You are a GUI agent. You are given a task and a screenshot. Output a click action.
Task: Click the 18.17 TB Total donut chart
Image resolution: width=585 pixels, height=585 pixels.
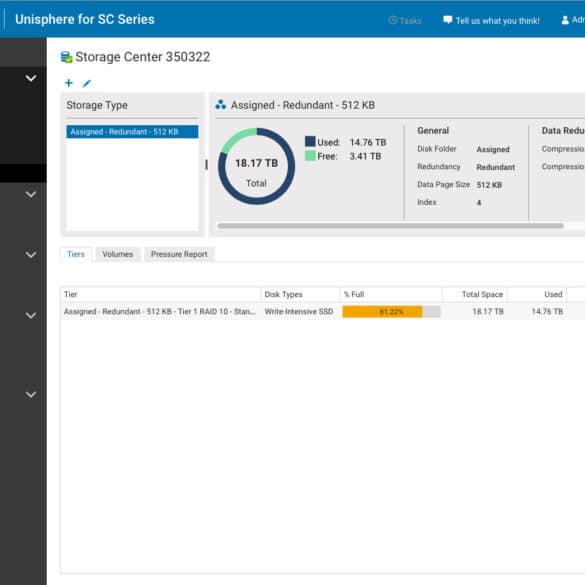tap(256, 166)
